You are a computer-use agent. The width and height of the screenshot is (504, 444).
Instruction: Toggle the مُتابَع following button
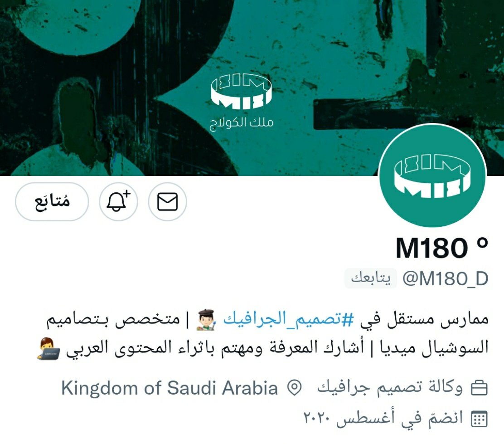(52, 202)
